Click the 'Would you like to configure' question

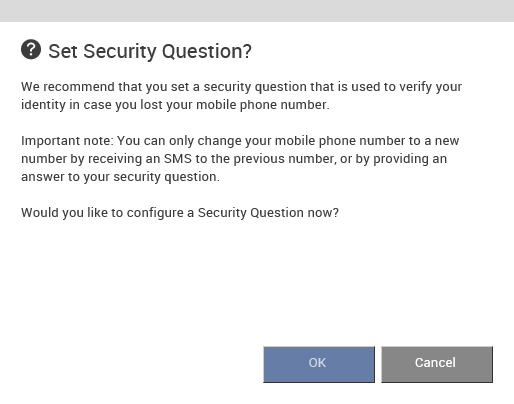tap(104, 213)
